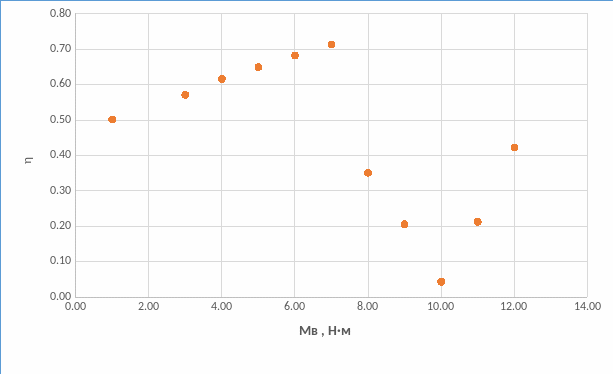
Task: Click the x-axis label 4.00
Action: (x=222, y=306)
